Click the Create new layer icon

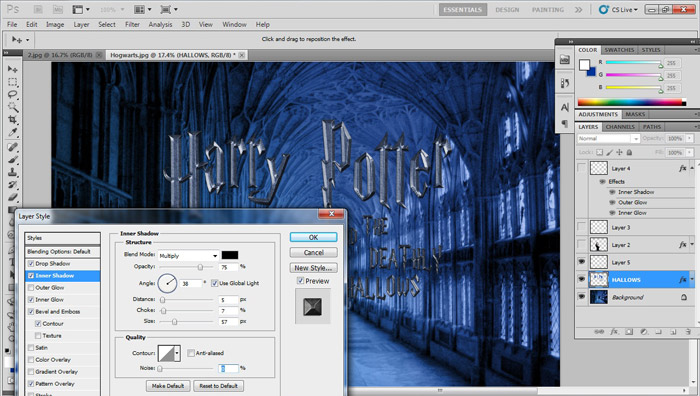pos(673,332)
